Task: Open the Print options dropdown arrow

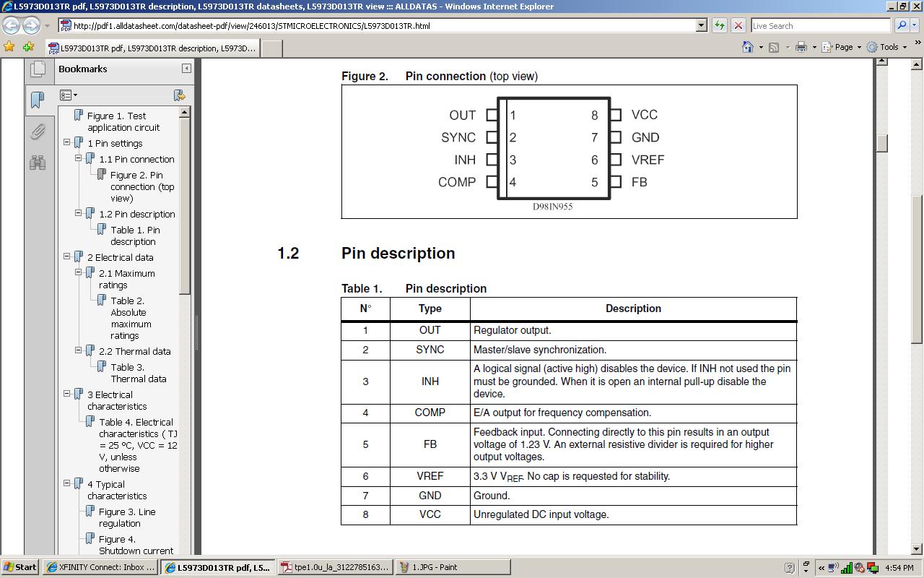Action: coord(814,48)
